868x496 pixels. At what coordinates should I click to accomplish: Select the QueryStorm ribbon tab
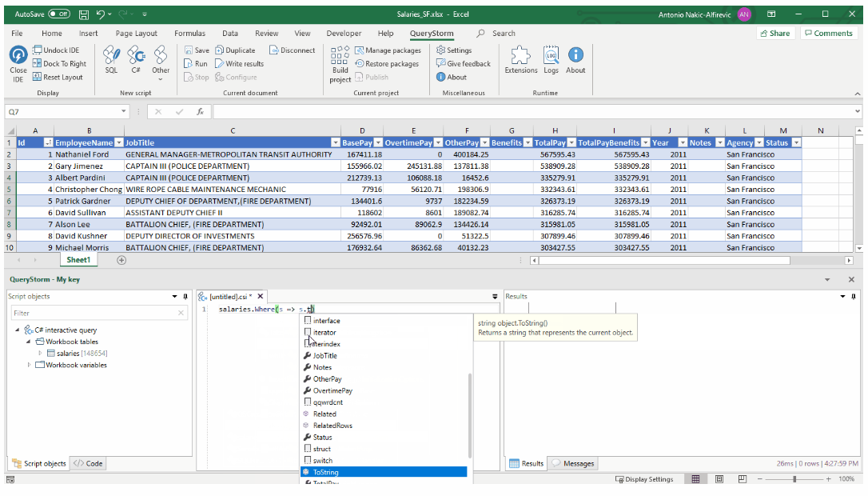pyautogui.click(x=432, y=34)
